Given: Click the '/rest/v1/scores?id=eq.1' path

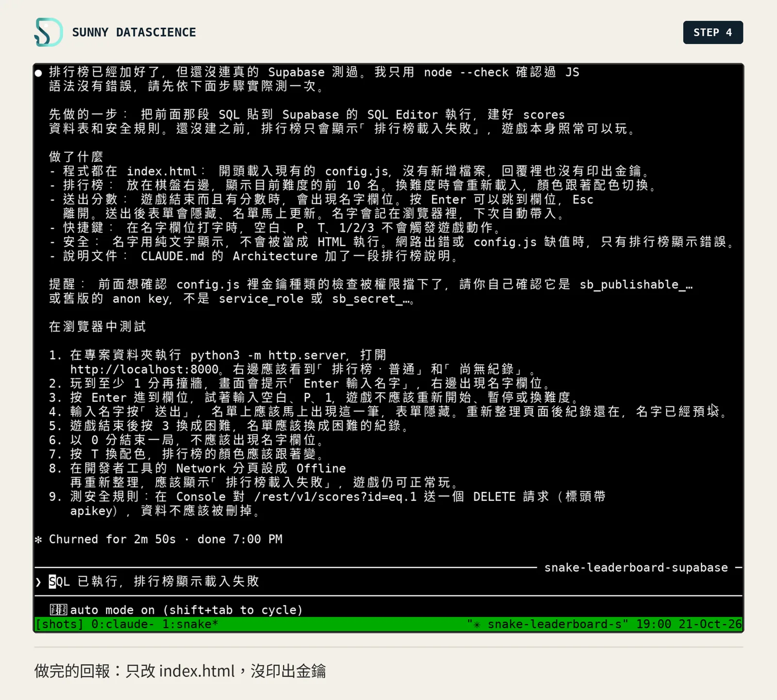Looking at the screenshot, I should coord(336,497).
